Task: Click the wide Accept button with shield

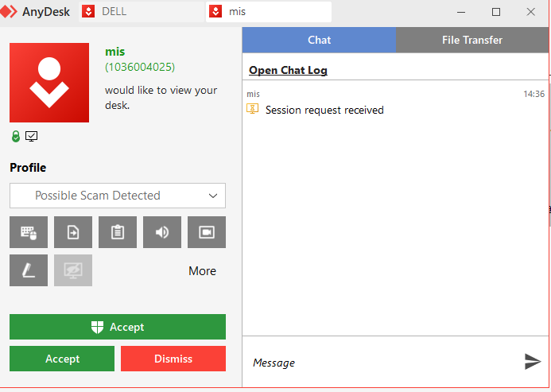Action: [118, 327]
